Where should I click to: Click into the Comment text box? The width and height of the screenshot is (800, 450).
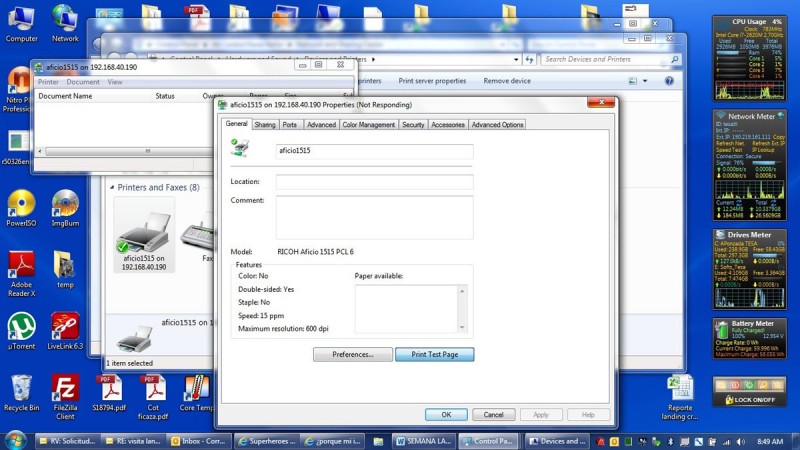[x=374, y=217]
